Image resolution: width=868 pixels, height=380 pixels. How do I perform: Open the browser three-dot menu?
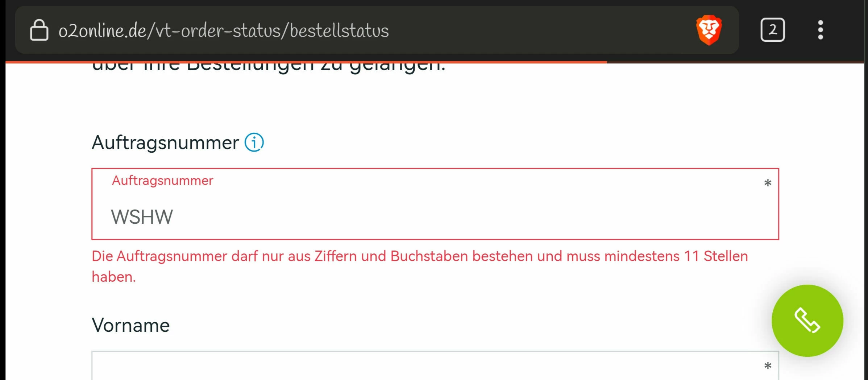[x=821, y=30]
